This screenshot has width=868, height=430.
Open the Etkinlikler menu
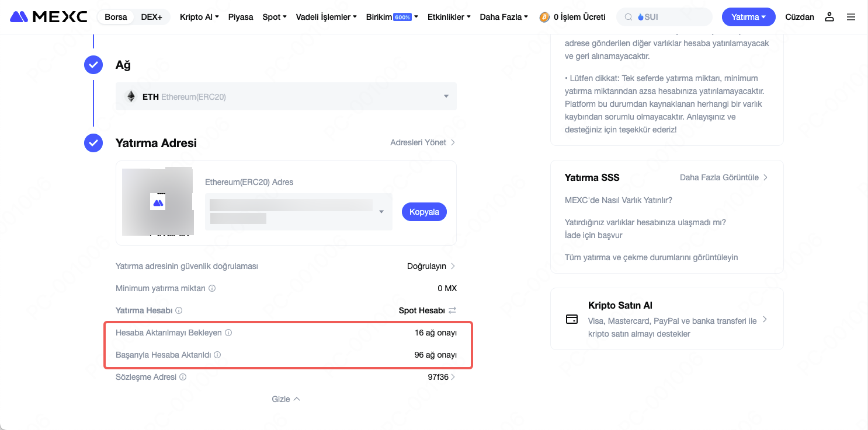pos(449,17)
